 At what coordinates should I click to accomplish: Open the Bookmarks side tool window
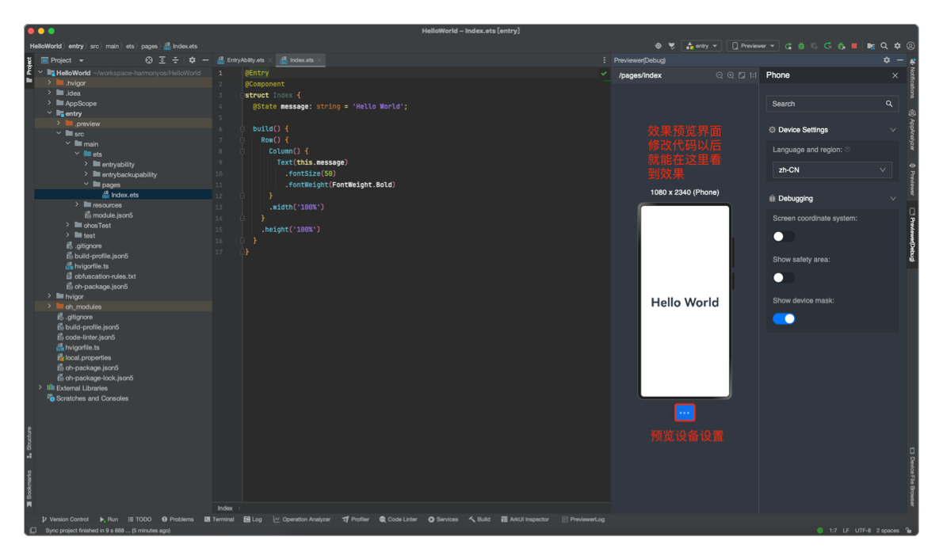(29, 488)
